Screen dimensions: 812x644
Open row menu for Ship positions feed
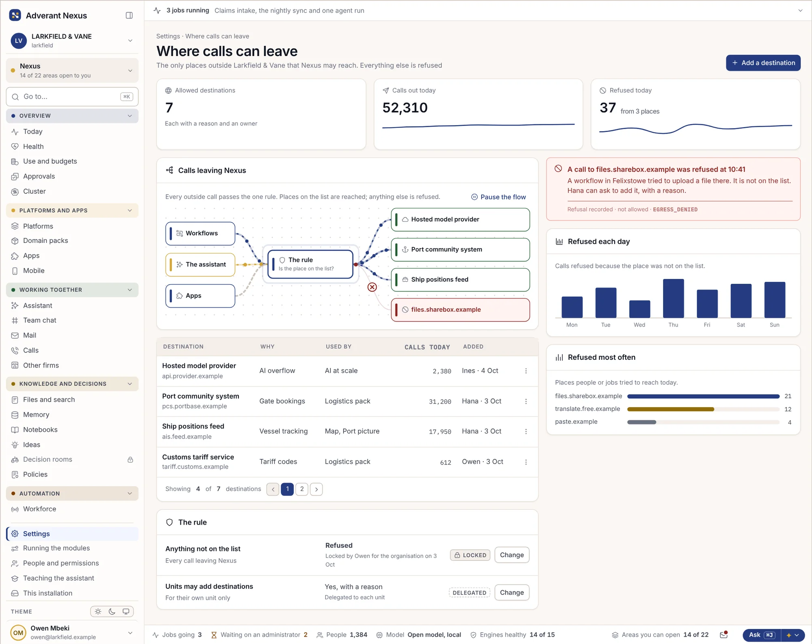(526, 431)
